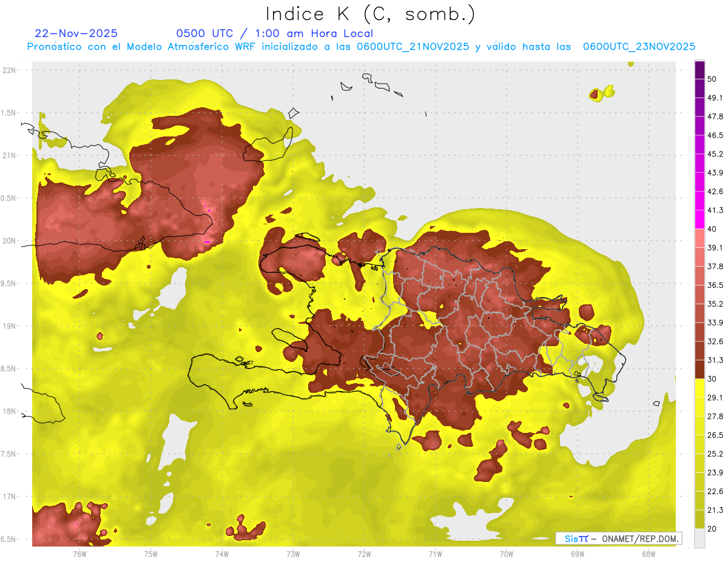728x562 pixels.
Task: Pick the bright yellow swatch between 30 and 29.1
Action: [699, 389]
